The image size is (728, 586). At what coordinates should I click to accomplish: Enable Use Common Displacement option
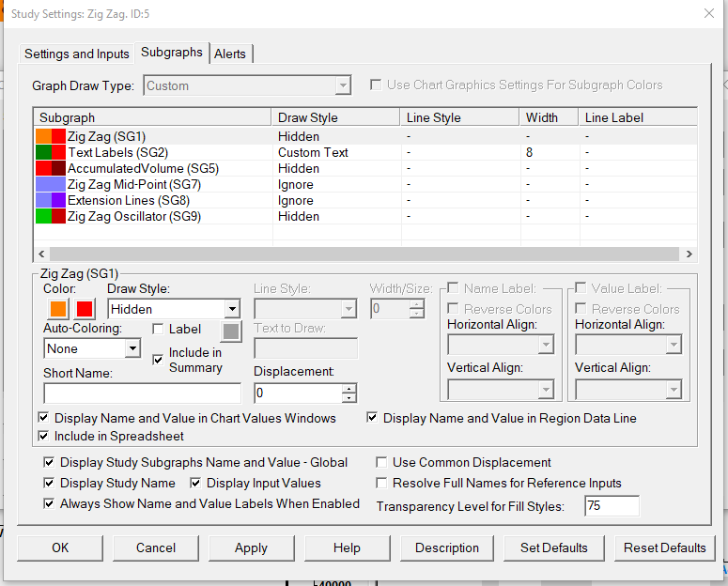[x=382, y=462]
